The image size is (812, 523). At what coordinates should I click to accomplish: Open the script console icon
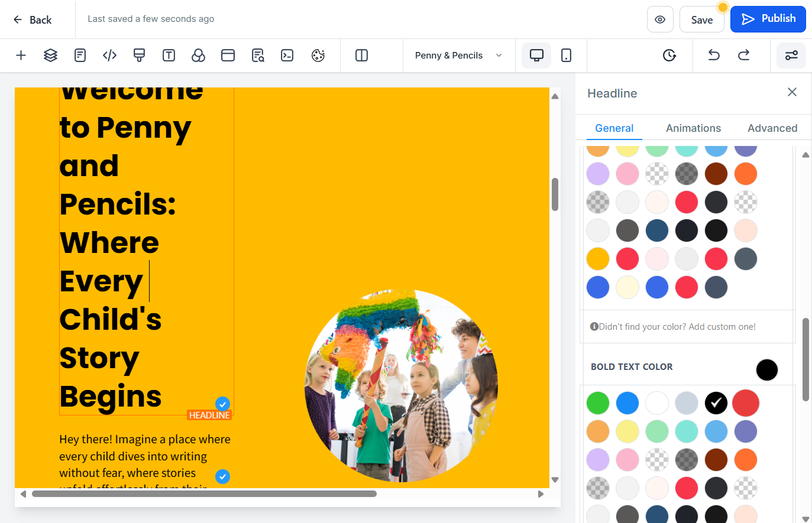(x=287, y=56)
